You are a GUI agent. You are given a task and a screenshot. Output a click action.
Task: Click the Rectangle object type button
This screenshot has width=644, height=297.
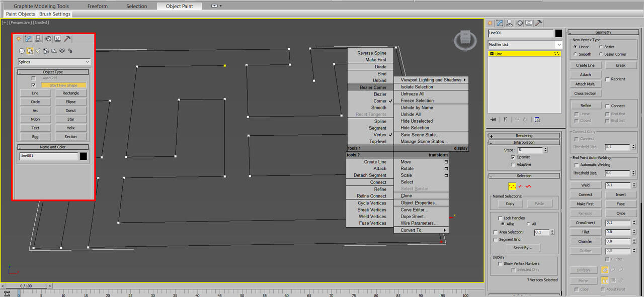tap(71, 93)
